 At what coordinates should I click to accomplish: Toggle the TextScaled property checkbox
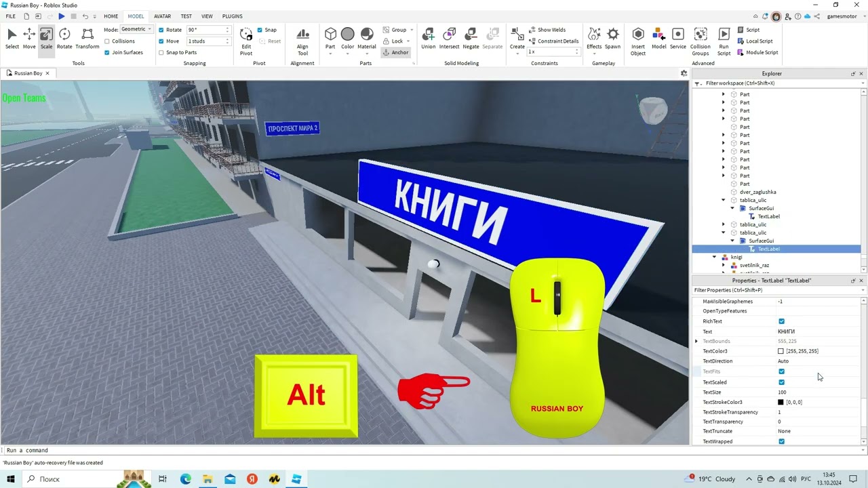(x=781, y=382)
